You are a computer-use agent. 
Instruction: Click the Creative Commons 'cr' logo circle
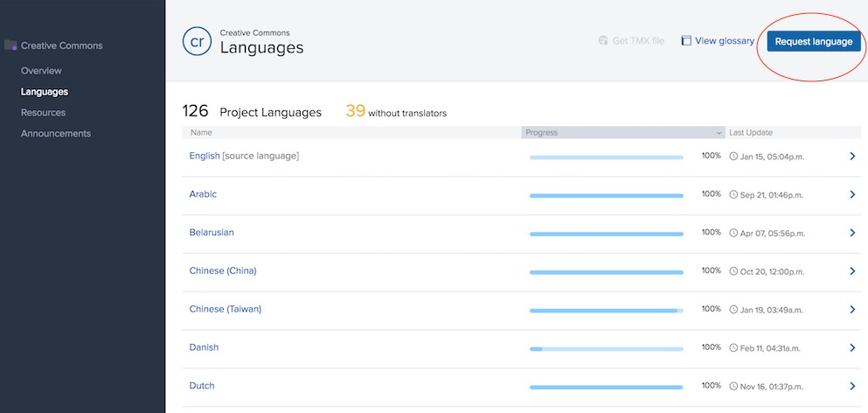pyautogui.click(x=196, y=40)
